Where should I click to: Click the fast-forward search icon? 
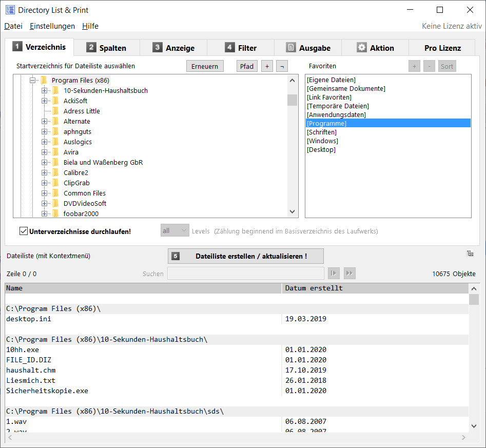pos(349,274)
